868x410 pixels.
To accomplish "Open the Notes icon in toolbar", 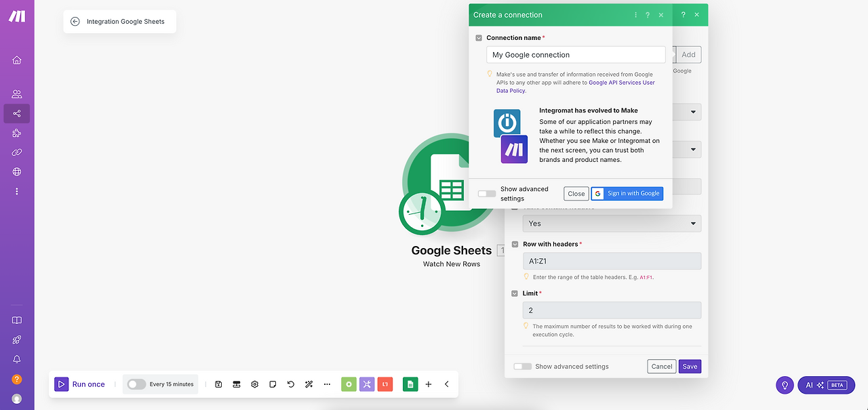I will (273, 384).
